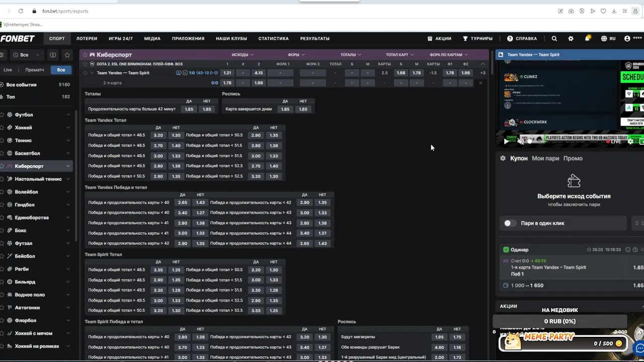The height and width of the screenshot is (362, 644).
Task: Select Прематч filter
Action: click(34, 70)
